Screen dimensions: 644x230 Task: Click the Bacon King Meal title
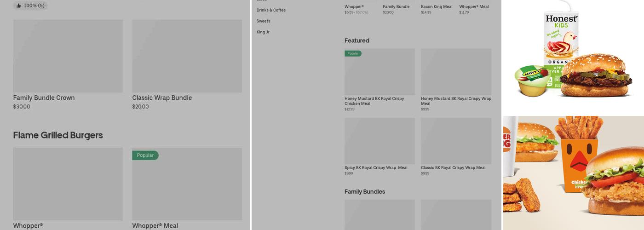[x=437, y=7]
